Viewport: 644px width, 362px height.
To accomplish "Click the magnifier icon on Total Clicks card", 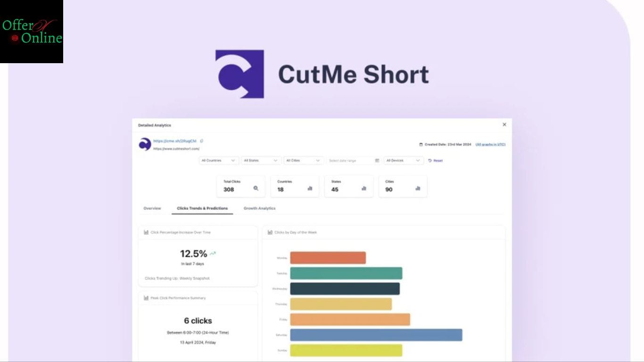I will 255,188.
